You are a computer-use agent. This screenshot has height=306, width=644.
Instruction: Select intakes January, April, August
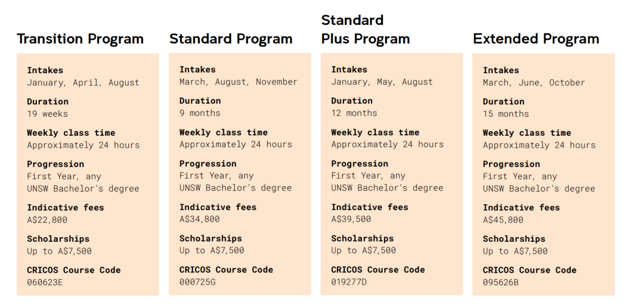tap(83, 83)
